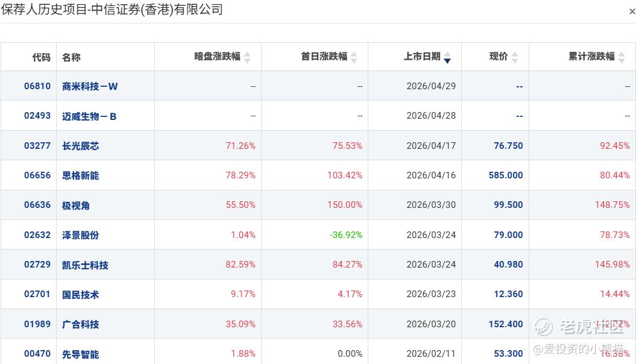Image resolution: width=636 pixels, height=364 pixels.
Task: Select current price 76.750
Action: point(508,145)
